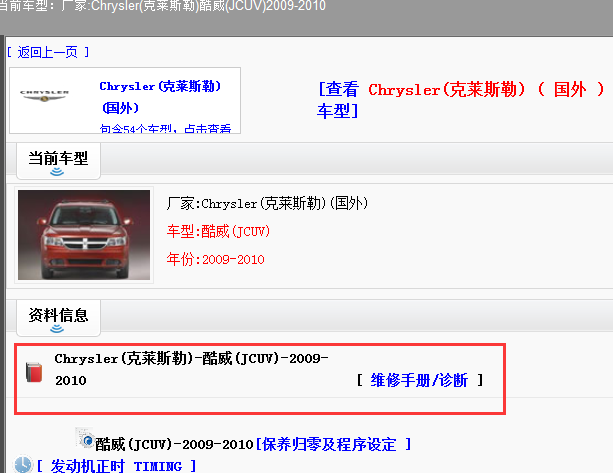Select the 当前车型 tab
The height and width of the screenshot is (473, 613).
pyautogui.click(x=58, y=161)
